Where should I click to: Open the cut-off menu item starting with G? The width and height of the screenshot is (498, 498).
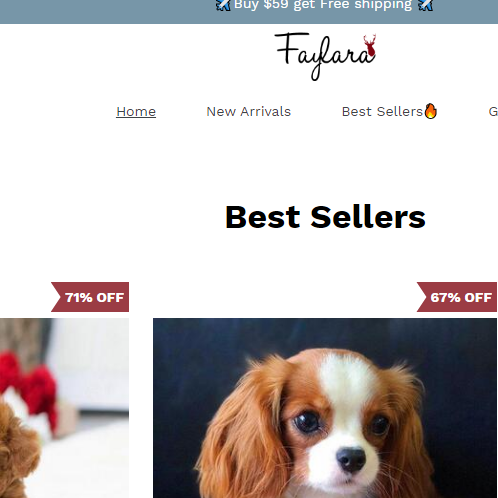(493, 112)
